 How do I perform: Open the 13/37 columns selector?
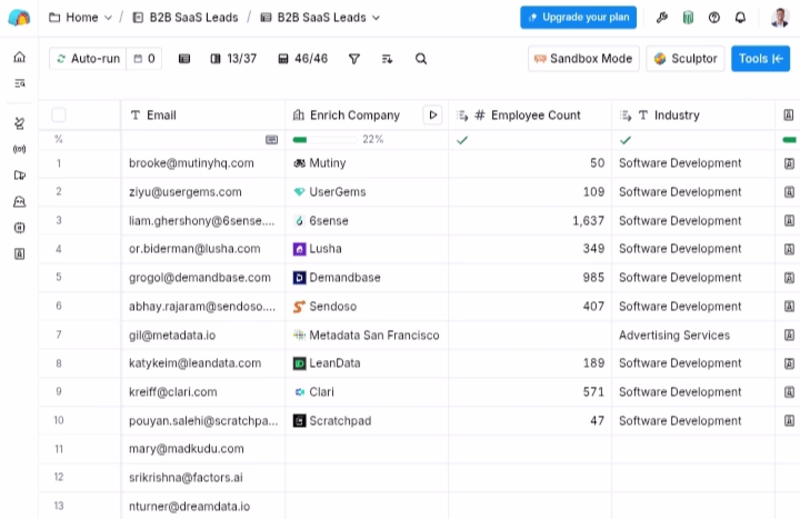(x=233, y=59)
